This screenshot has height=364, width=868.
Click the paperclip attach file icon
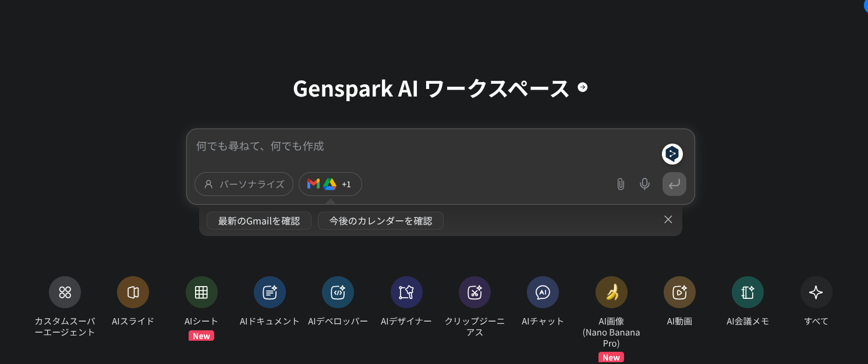point(621,184)
